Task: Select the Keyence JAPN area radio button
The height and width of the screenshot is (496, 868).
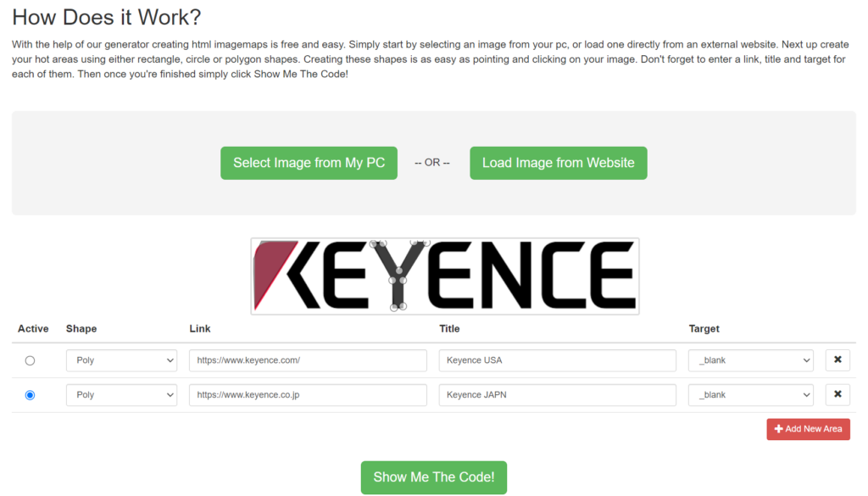Action: 31,395
